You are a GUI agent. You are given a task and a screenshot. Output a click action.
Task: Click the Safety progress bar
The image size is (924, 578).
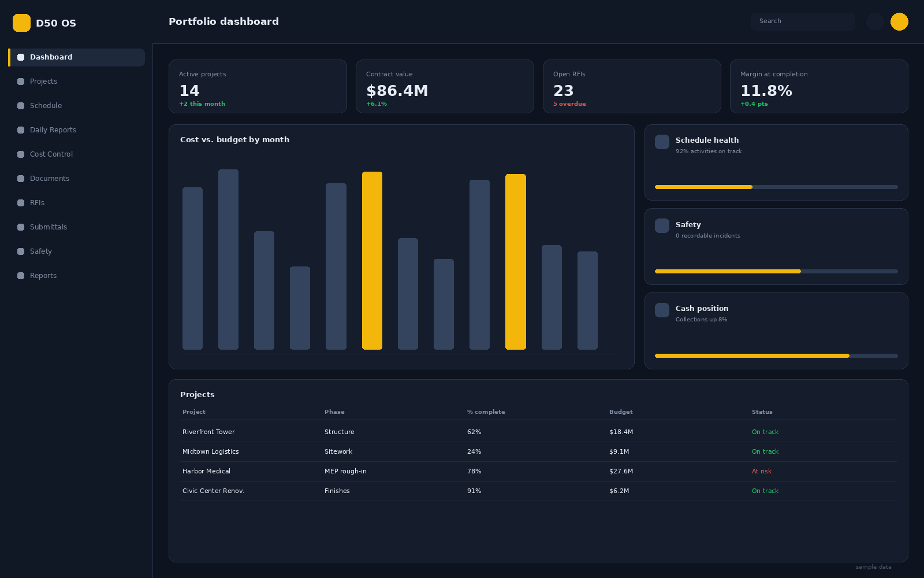click(776, 272)
